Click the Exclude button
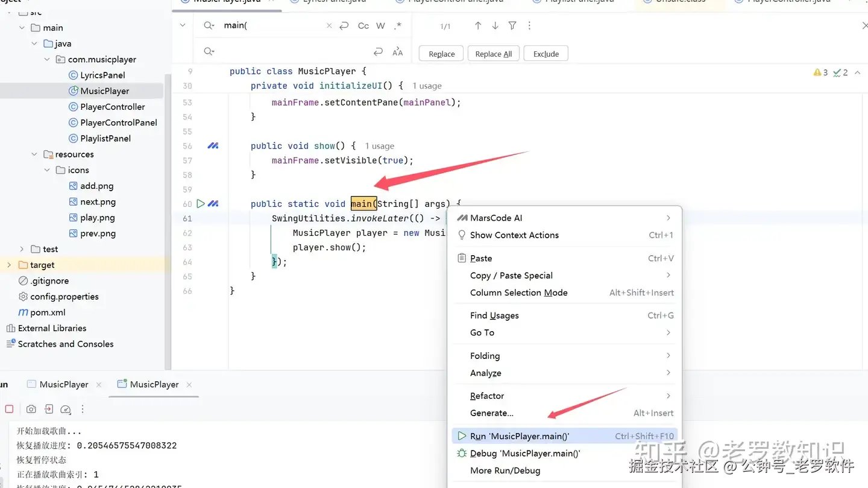Screen dimensions: 868x488 coord(546,54)
